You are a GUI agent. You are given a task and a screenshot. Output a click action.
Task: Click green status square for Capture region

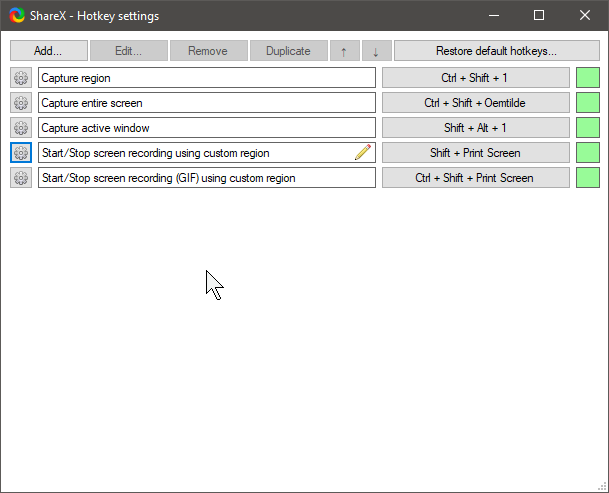588,78
